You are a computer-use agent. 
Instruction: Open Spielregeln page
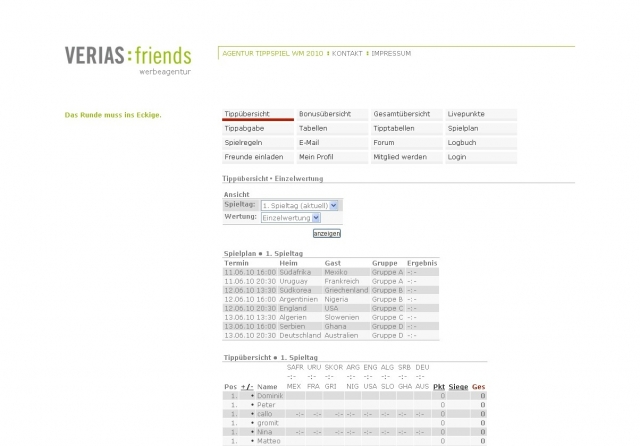tap(243, 143)
